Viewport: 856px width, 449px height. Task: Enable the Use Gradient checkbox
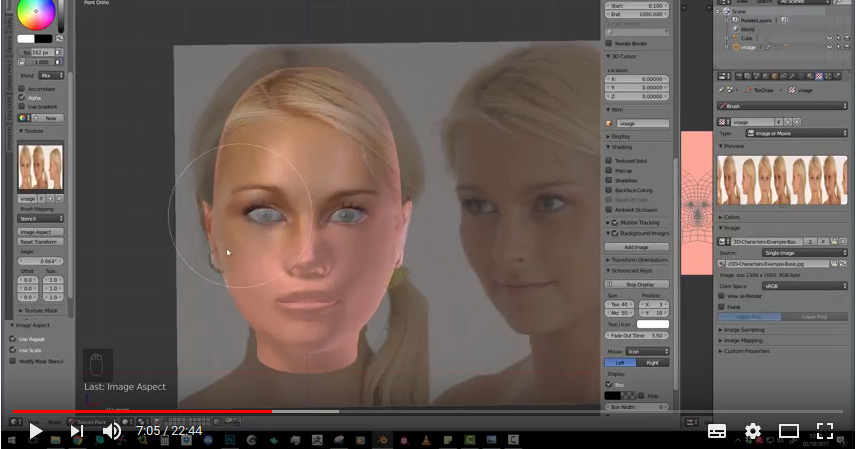click(22, 107)
